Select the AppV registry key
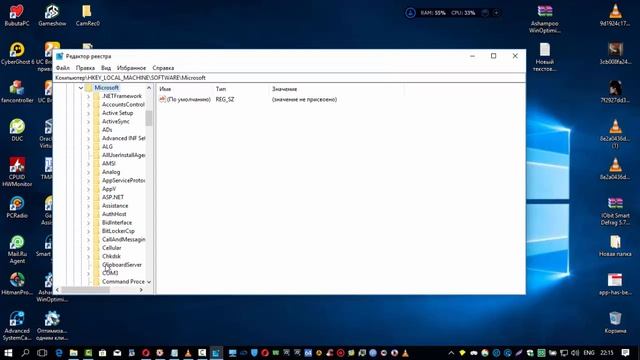The width and height of the screenshot is (640, 360). click(x=109, y=189)
